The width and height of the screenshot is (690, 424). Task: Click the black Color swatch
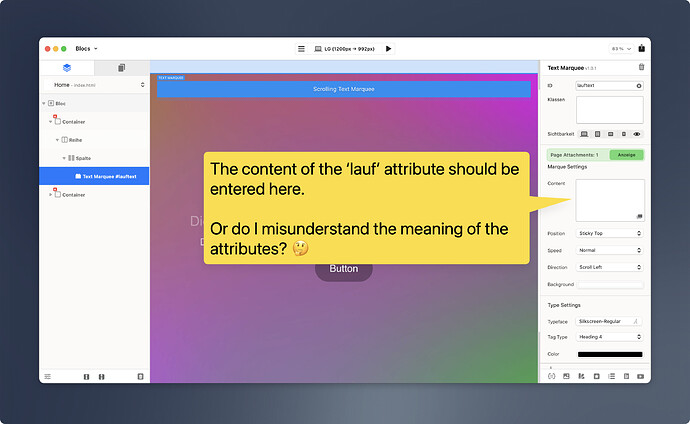[610, 354]
